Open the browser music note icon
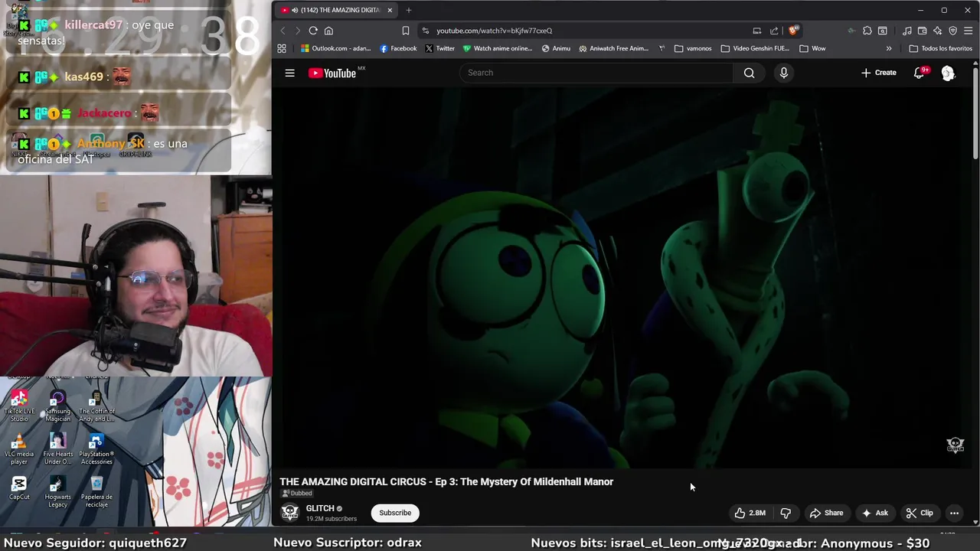Viewport: 980px width, 551px height. [906, 31]
